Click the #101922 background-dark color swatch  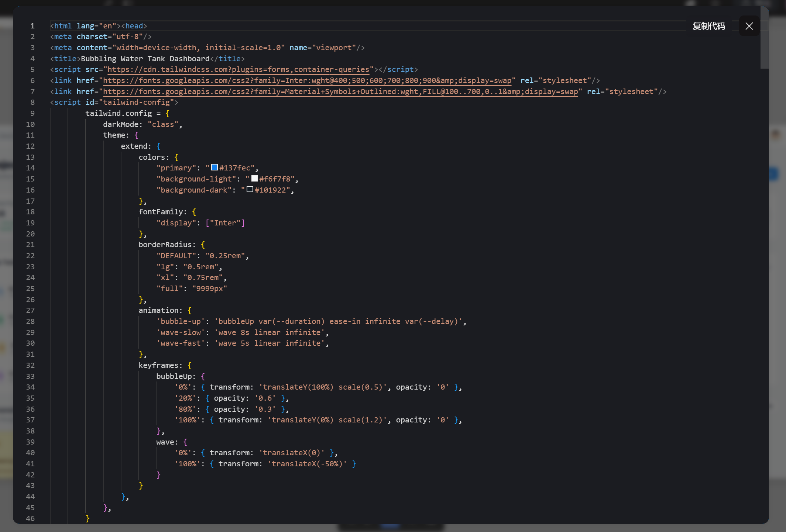click(x=250, y=190)
